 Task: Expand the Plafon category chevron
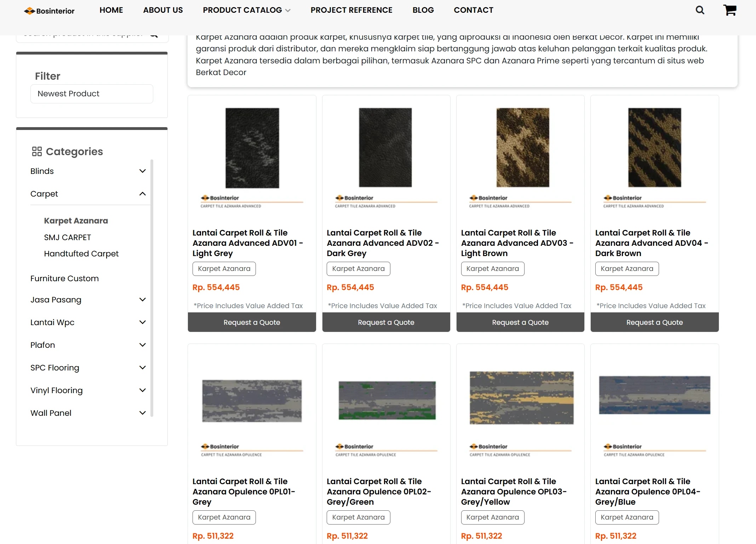(143, 345)
